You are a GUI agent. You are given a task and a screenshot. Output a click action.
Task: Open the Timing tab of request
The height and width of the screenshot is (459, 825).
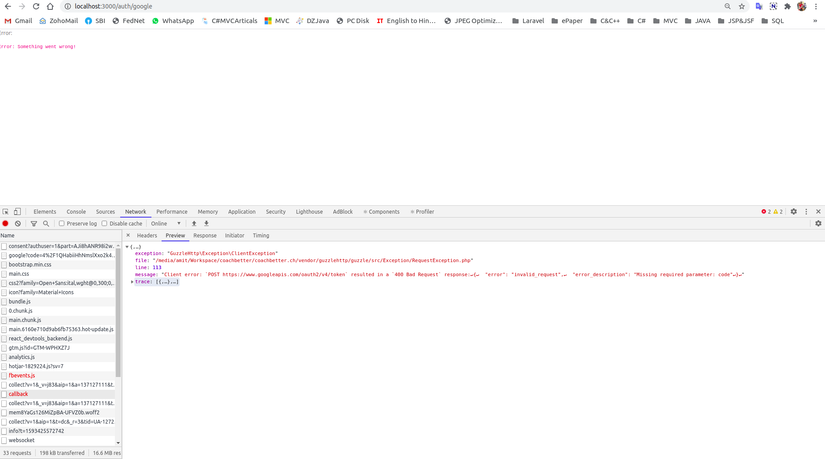click(x=260, y=235)
